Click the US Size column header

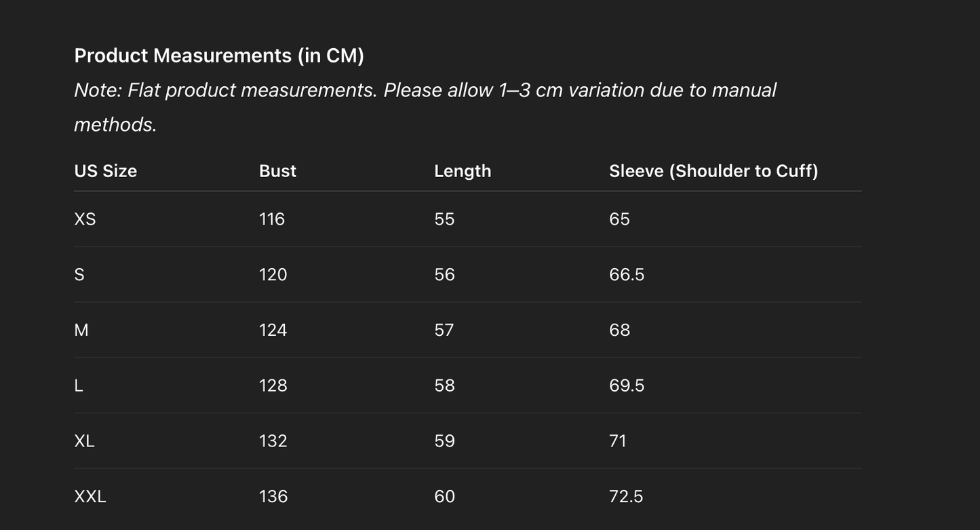click(105, 171)
